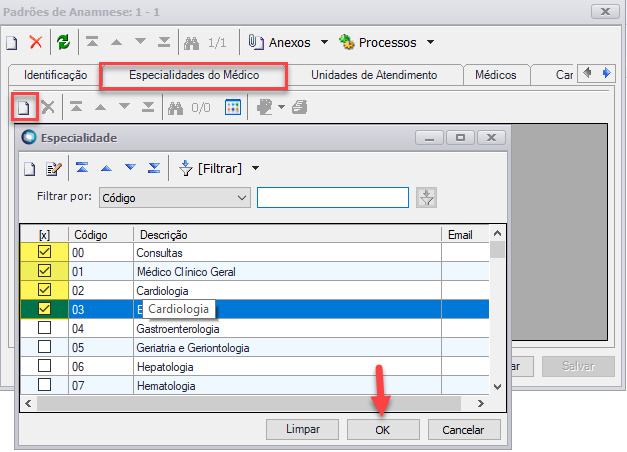Select the Hepatologia row text
Viewport: 627px width, 452px height.
[165, 367]
